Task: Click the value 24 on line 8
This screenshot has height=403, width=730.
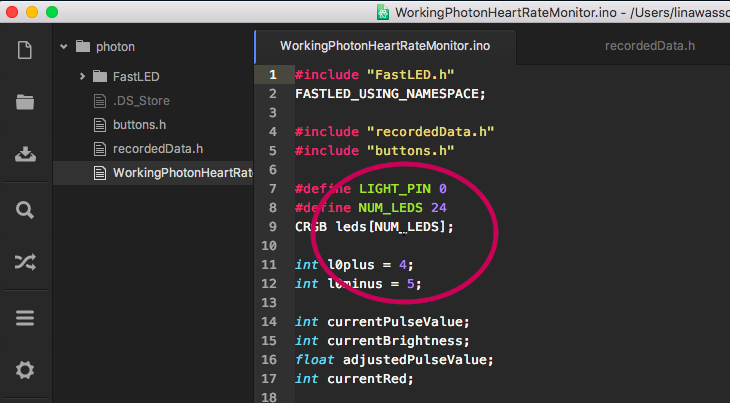Action: click(439, 208)
